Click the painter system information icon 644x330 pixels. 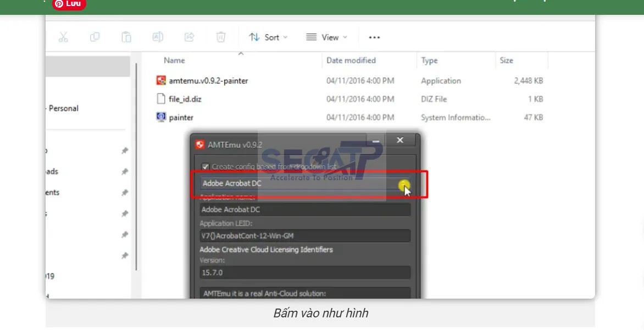point(161,117)
